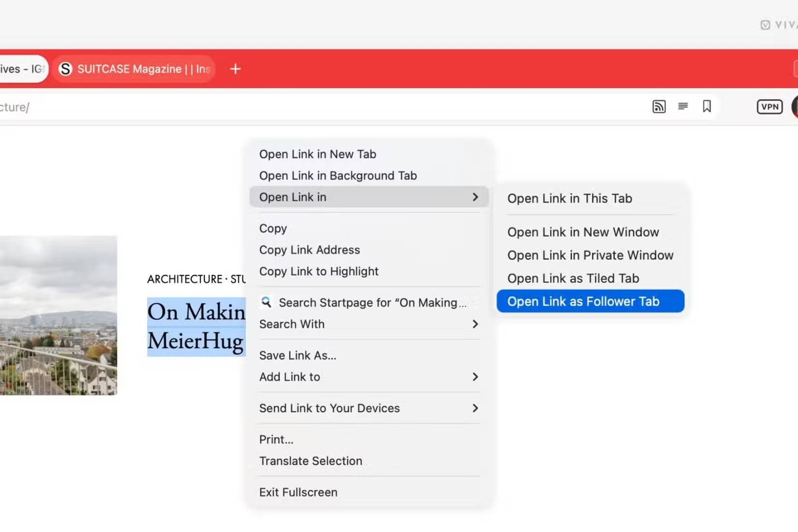Expand Send Link to Your Devices arrow
Viewport: 798px width, 532px height.
point(475,408)
